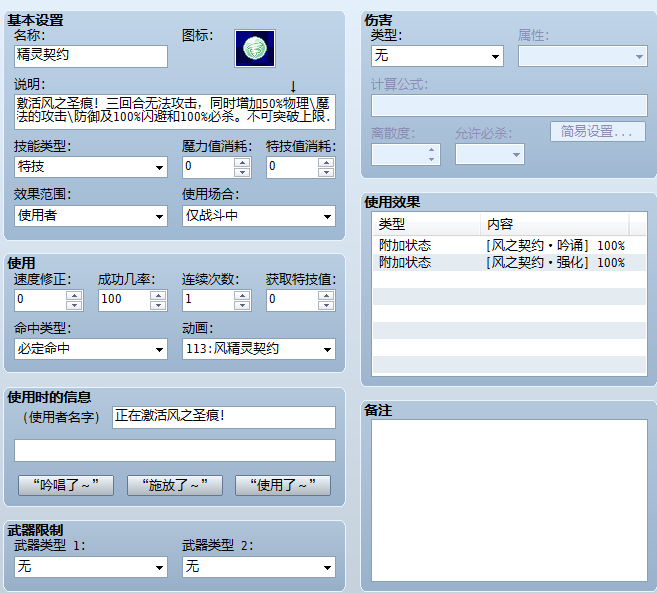Click the 计算公式 formula field
This screenshot has height=593, width=657.
click(509, 105)
